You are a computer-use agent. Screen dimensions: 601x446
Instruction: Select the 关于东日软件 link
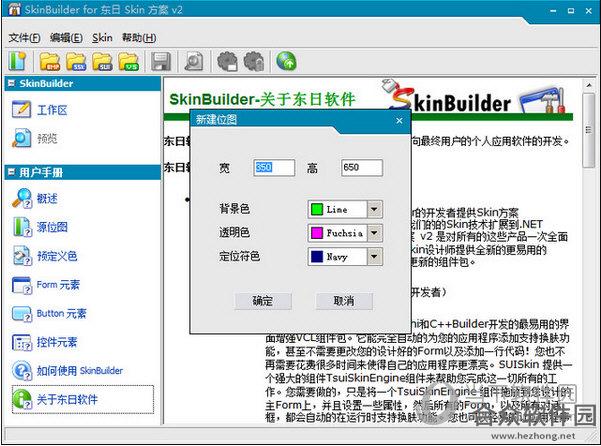[x=67, y=400]
